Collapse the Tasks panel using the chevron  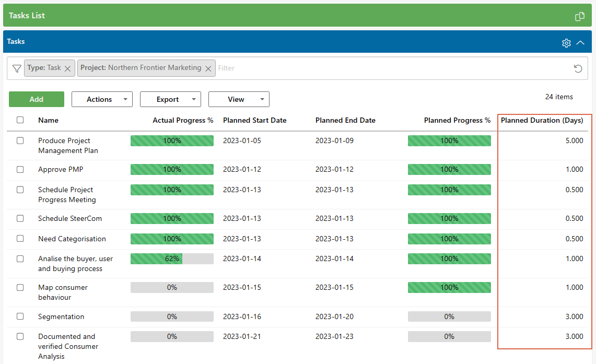pyautogui.click(x=580, y=42)
